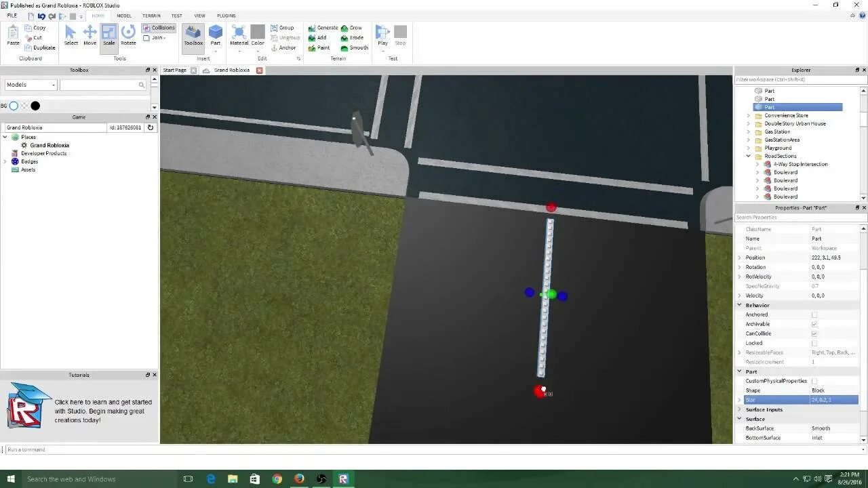
Task: Switch to the TERRAIN ribbon tab
Action: pyautogui.click(x=151, y=16)
